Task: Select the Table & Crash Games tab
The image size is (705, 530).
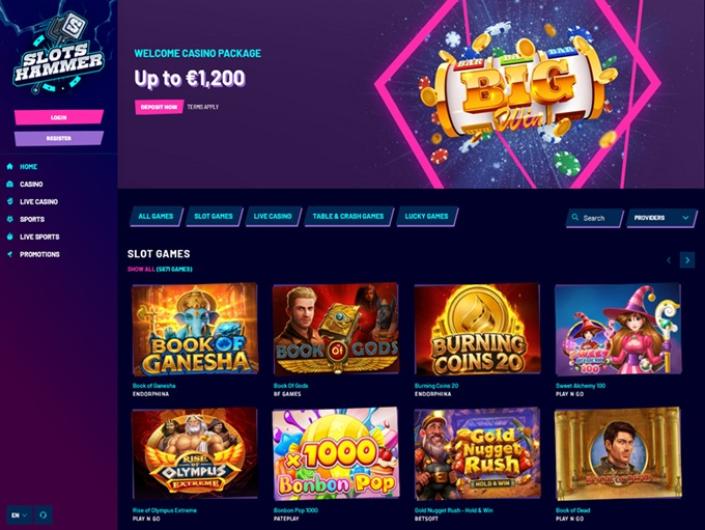Action: (349, 216)
